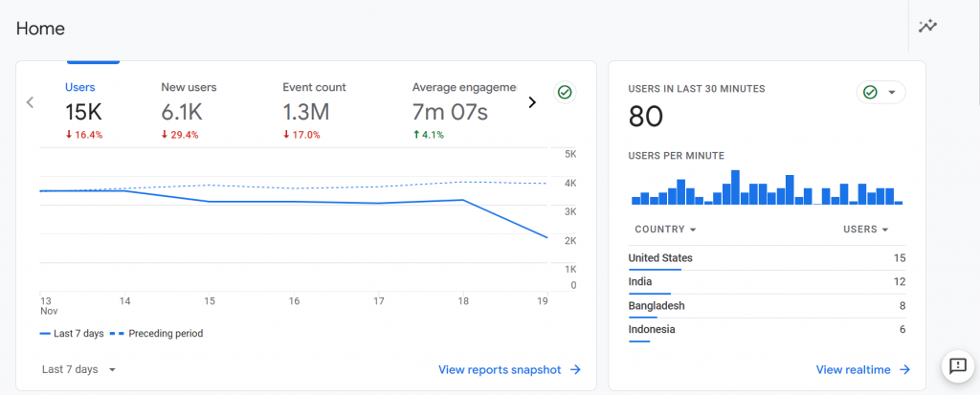Select the Average engagement time metric
Image resolution: width=980 pixels, height=395 pixels.
[463, 110]
